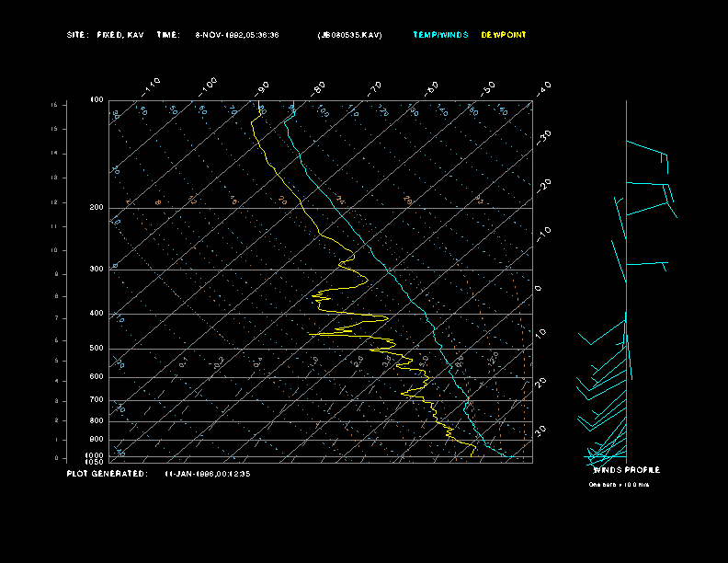This screenshot has height=563, width=728.
Task: Click the '200' pressure level label
Action: click(97, 208)
